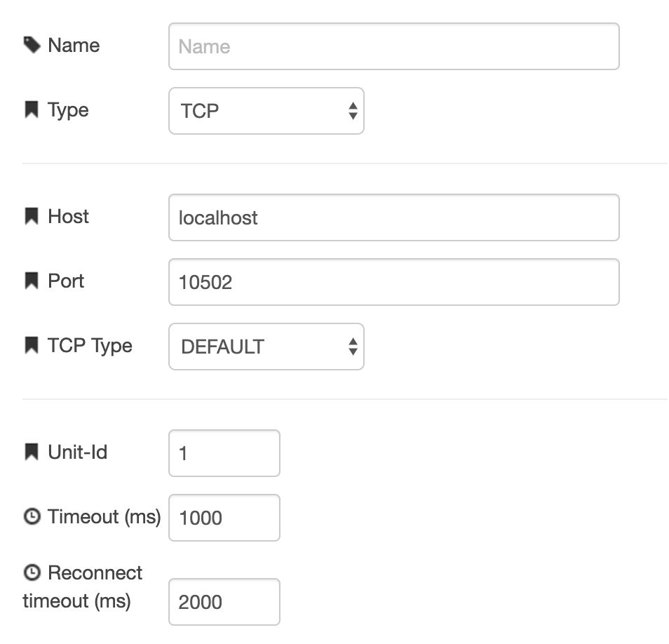The height and width of the screenshot is (644, 669).
Task: Open the Type dropdown showing TCP
Action: click(x=266, y=111)
